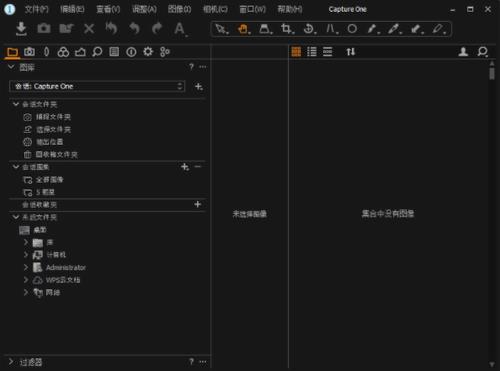This screenshot has width=500, height=371.
Task: Select the Crop tool
Action: (287, 29)
